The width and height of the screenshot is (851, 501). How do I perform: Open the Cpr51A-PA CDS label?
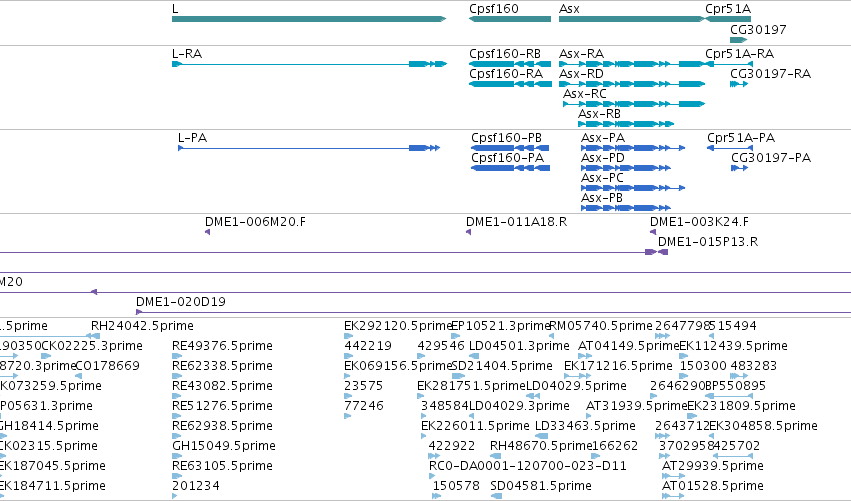point(740,138)
